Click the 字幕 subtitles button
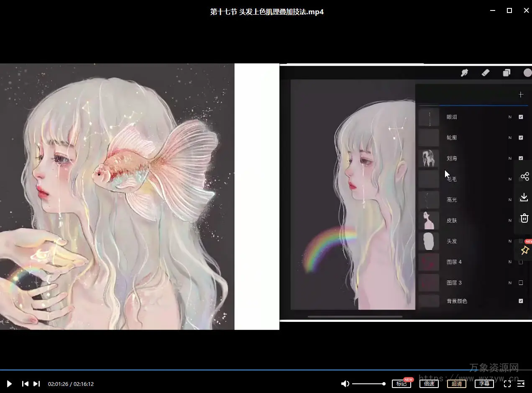The image size is (532, 393). click(484, 384)
